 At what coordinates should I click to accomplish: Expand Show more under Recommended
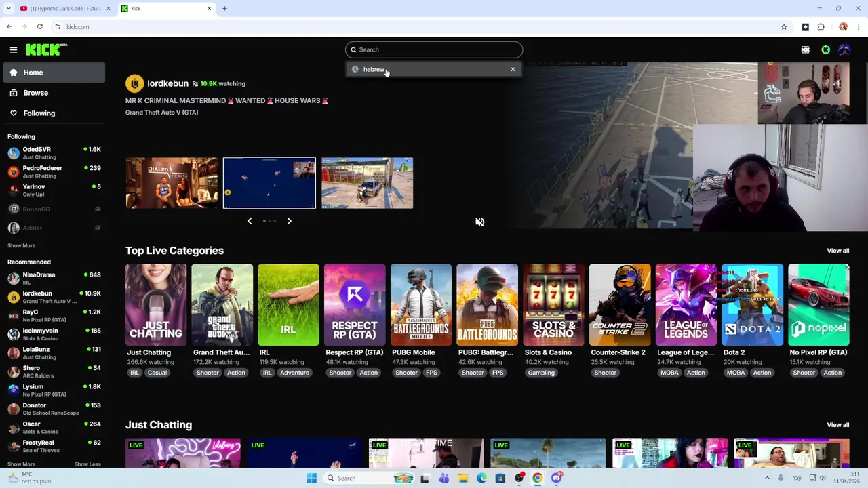point(21,464)
